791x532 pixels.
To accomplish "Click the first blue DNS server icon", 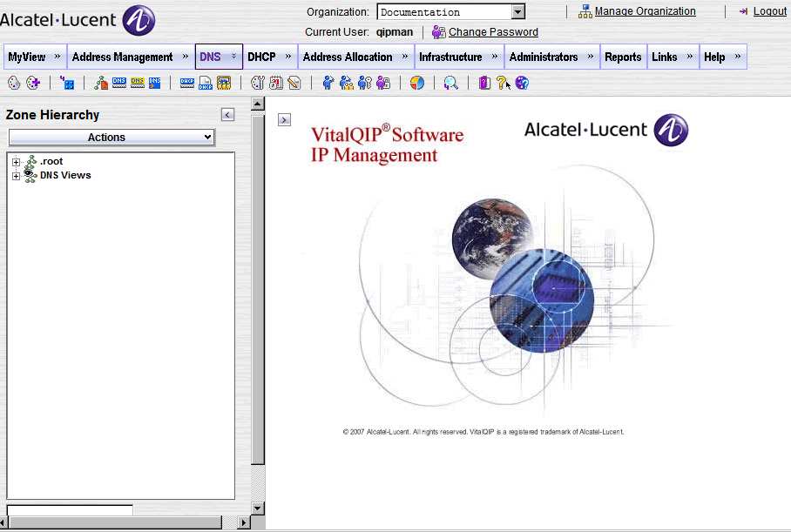I will (119, 83).
